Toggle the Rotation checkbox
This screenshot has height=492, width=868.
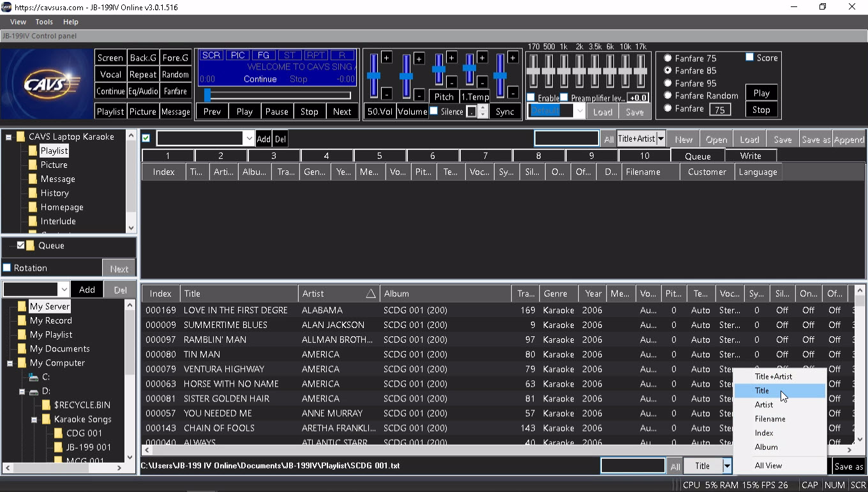pyautogui.click(x=7, y=268)
